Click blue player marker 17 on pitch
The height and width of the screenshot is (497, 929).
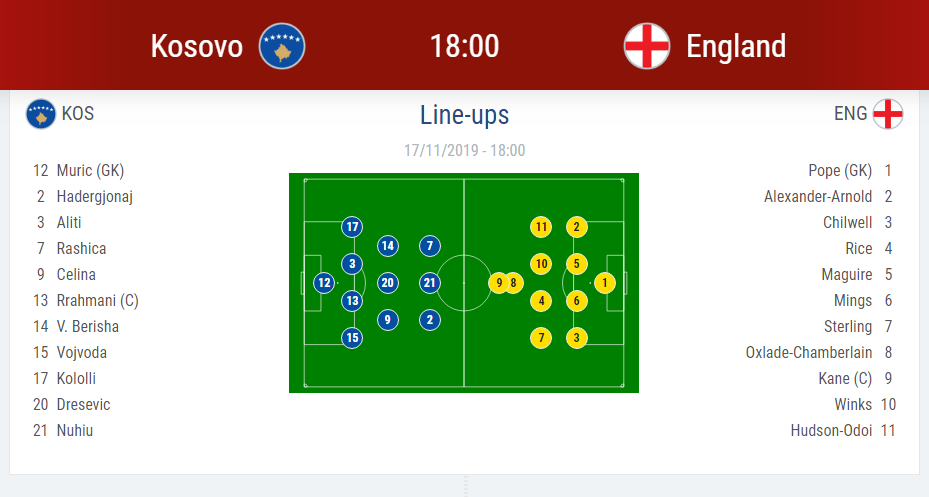[353, 227]
